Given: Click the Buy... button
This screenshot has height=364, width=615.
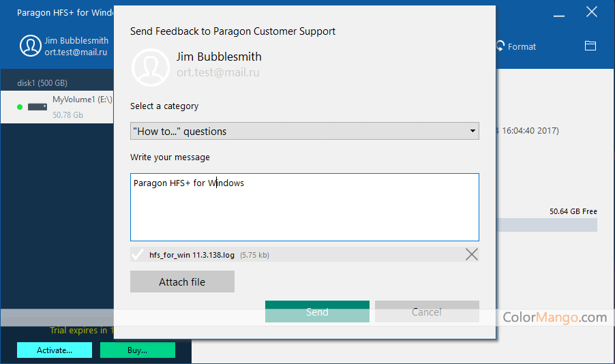Looking at the screenshot, I should click(137, 350).
